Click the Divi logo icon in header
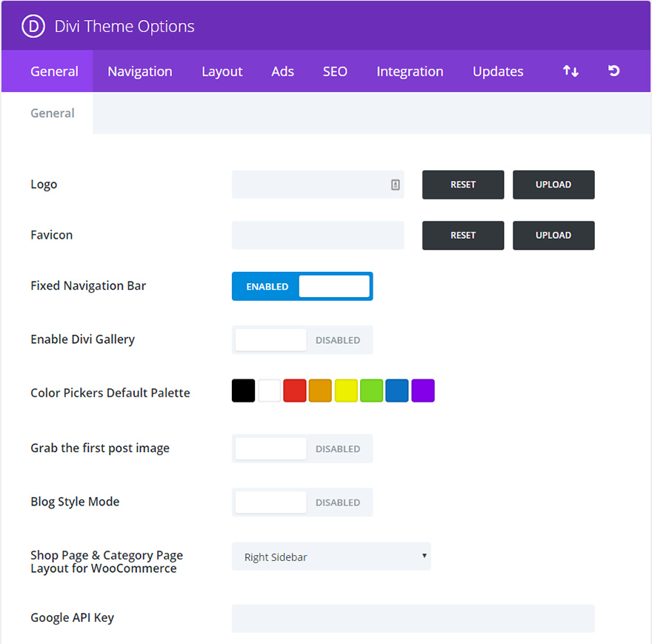The height and width of the screenshot is (644, 652). pyautogui.click(x=34, y=27)
